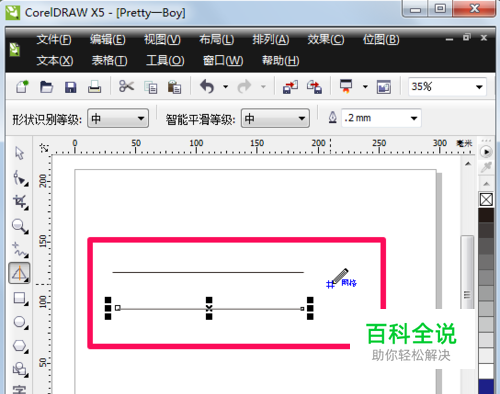
Task: Select the white color swatch
Action: [x=486, y=371]
